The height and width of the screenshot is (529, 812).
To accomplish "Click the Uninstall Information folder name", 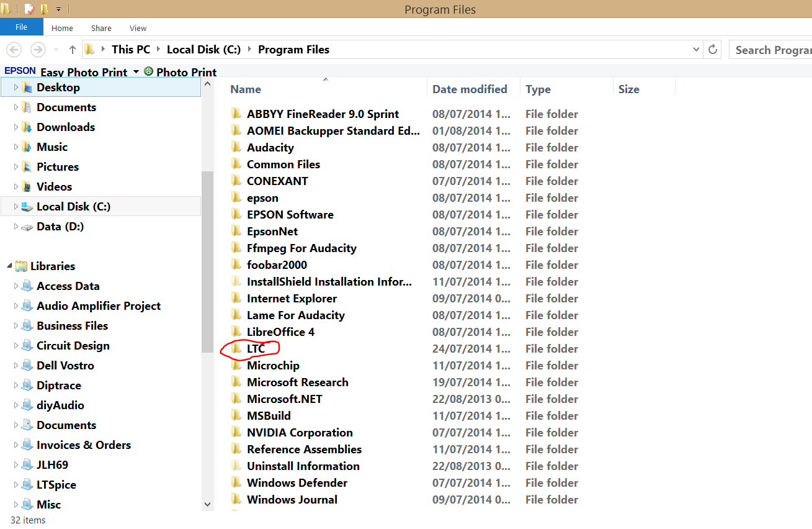I will [x=303, y=466].
